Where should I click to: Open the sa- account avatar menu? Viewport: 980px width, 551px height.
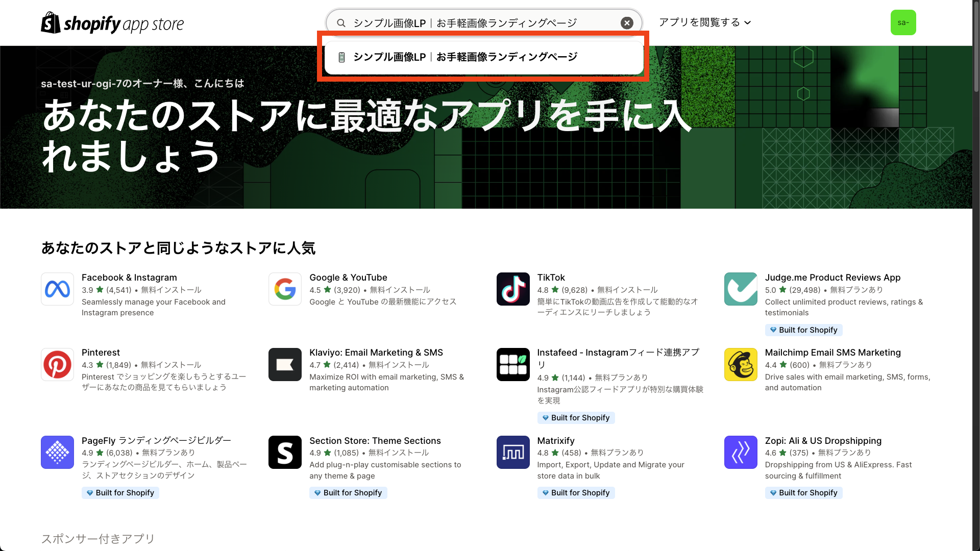903,22
